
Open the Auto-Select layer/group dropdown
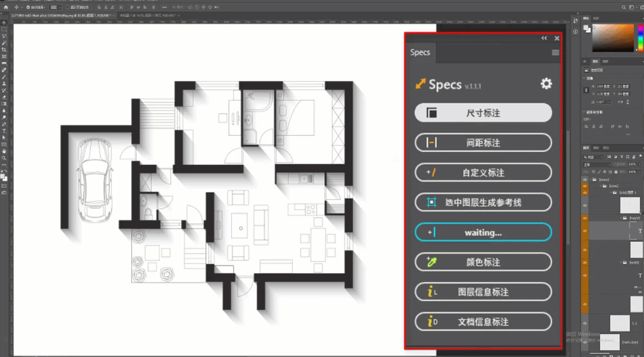[55, 7]
